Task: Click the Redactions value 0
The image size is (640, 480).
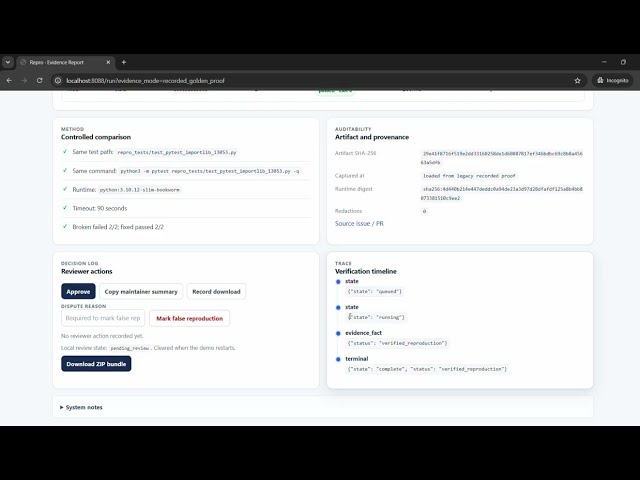Action: point(424,211)
